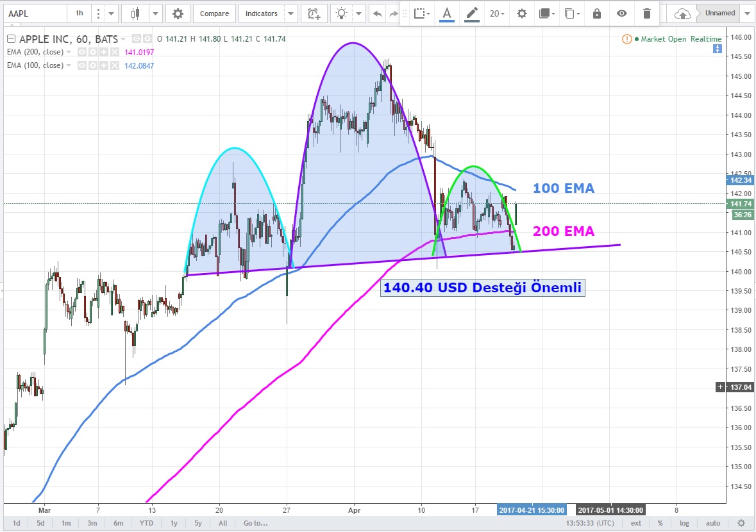Screen dimensions: 756x532
Task: Click the undo arrow
Action: 378,13
